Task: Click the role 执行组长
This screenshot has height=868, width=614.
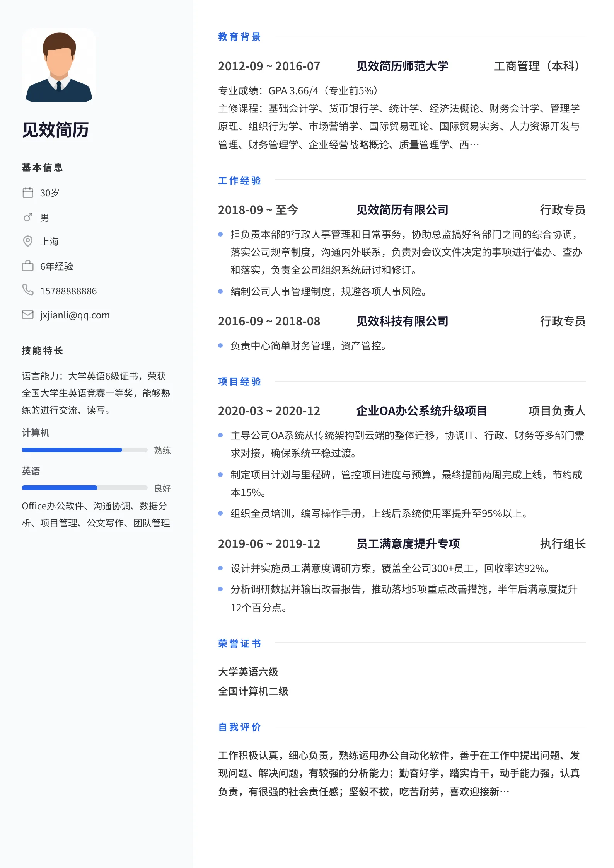Action: point(563,544)
